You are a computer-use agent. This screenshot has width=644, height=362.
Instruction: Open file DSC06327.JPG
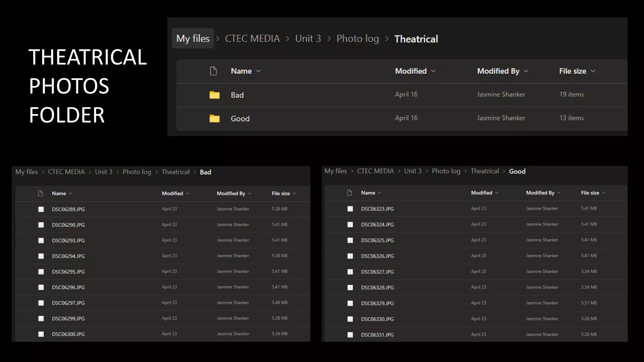[377, 272]
